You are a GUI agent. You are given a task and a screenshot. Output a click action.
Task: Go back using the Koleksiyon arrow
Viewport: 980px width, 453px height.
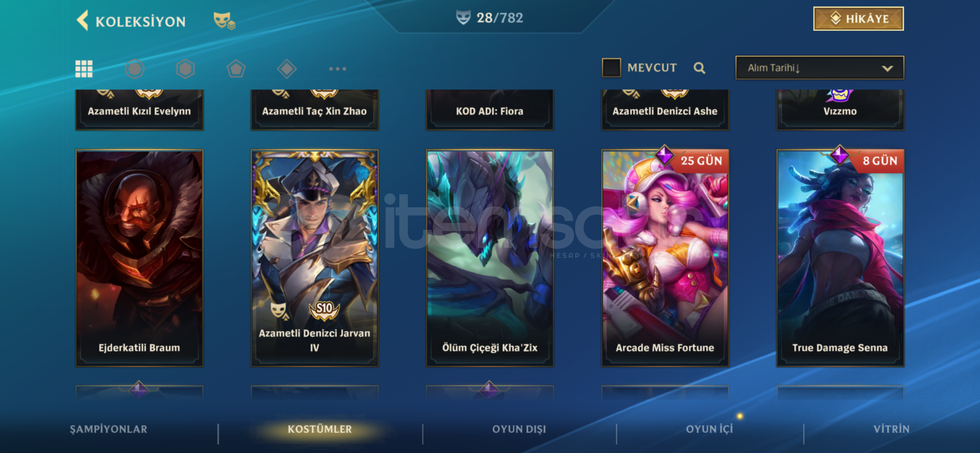[82, 20]
